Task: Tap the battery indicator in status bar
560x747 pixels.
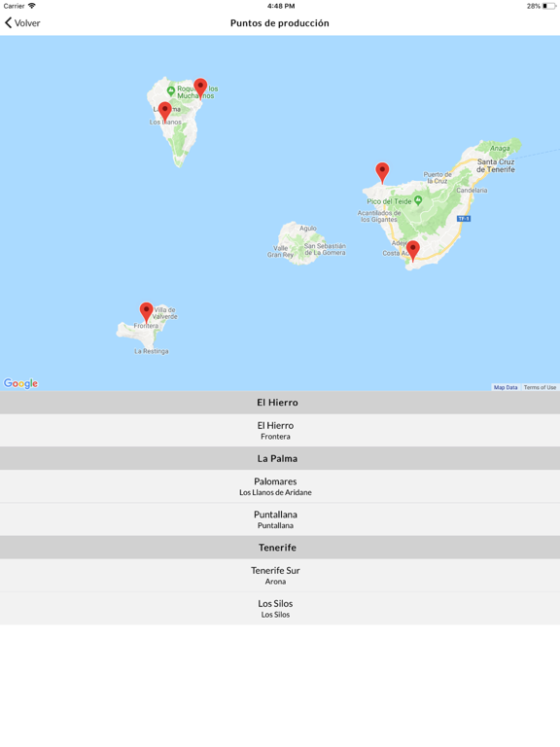Action: point(549,6)
